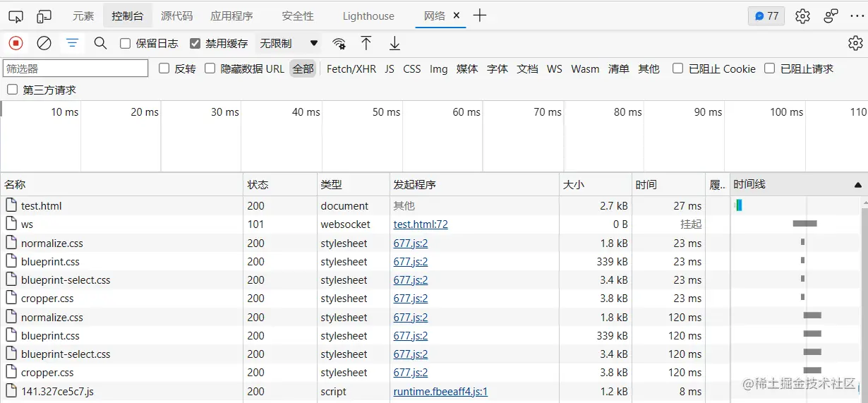Add a new tool tab with plus
This screenshot has height=403, width=868.
point(480,16)
